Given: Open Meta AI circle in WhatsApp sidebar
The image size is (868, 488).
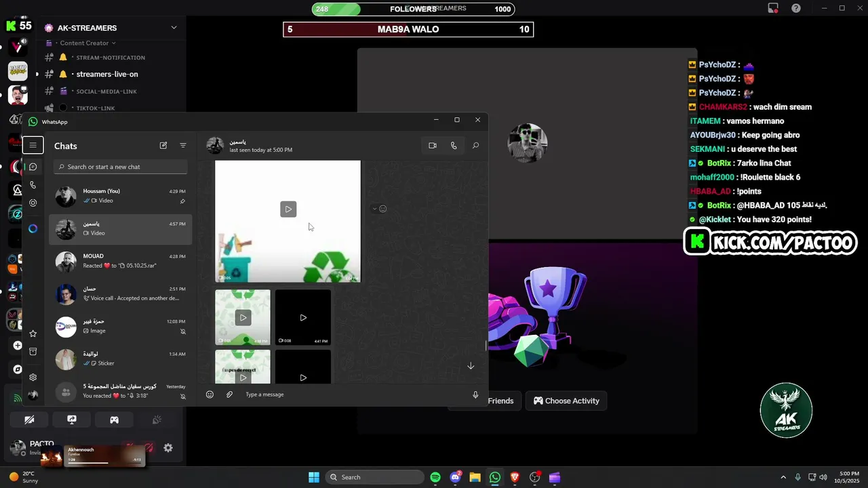Looking at the screenshot, I should [33, 228].
